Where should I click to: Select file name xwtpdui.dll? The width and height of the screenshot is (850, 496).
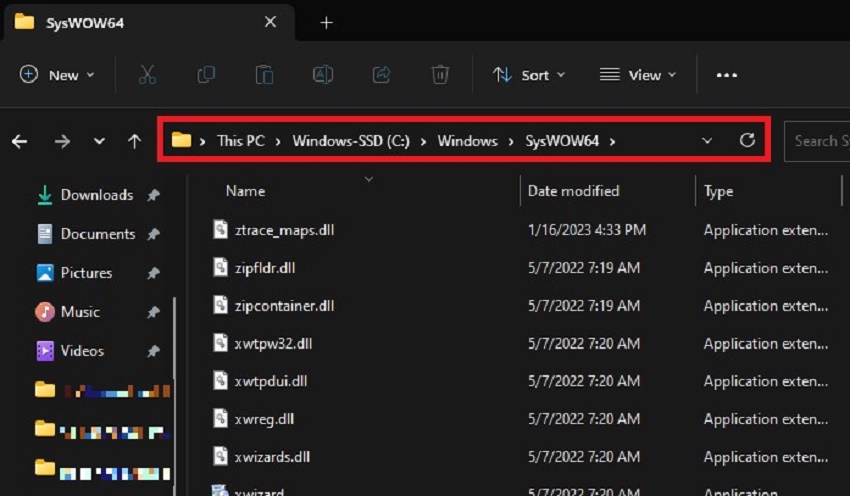point(271,381)
